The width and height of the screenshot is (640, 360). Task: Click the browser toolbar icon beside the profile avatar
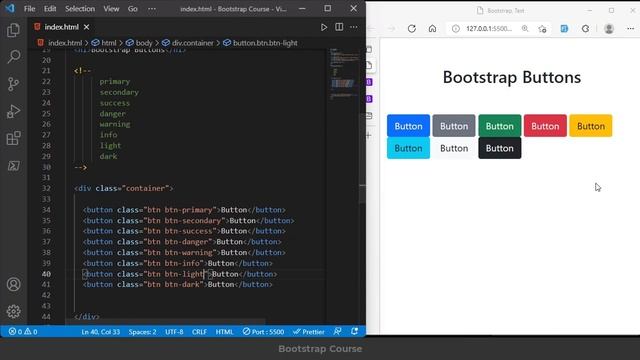click(x=585, y=29)
